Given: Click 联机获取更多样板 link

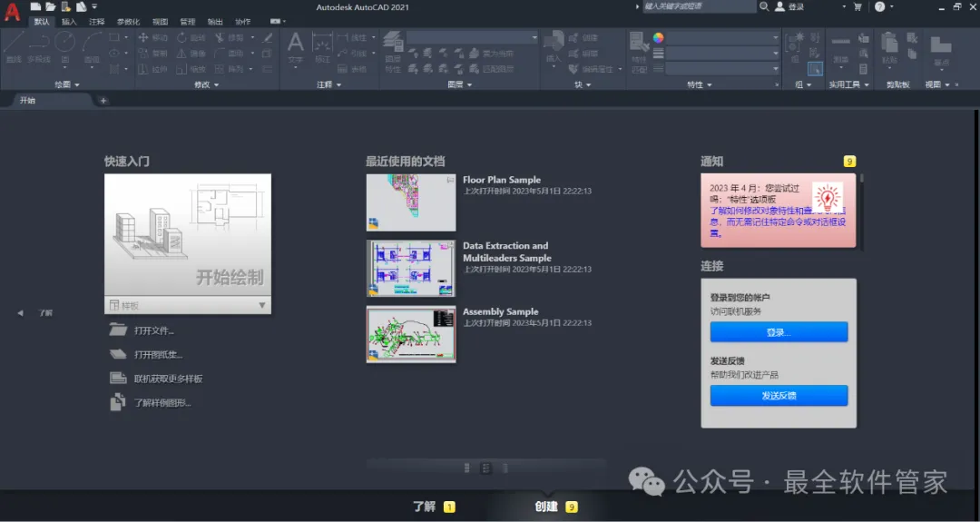Looking at the screenshot, I should pyautogui.click(x=168, y=379).
